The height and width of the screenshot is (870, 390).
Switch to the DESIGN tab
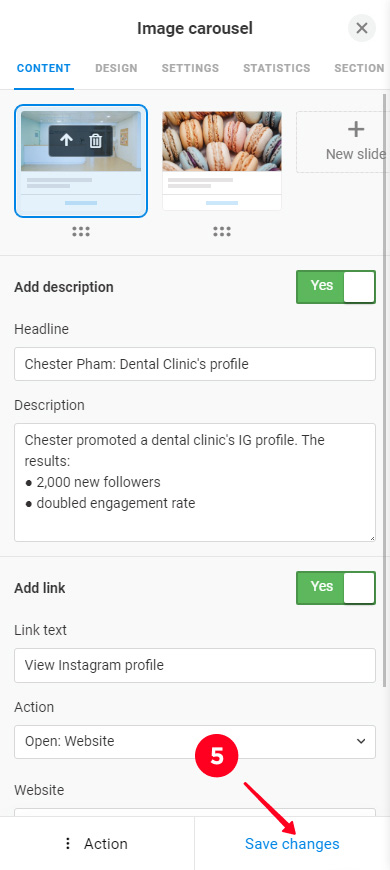(x=116, y=68)
